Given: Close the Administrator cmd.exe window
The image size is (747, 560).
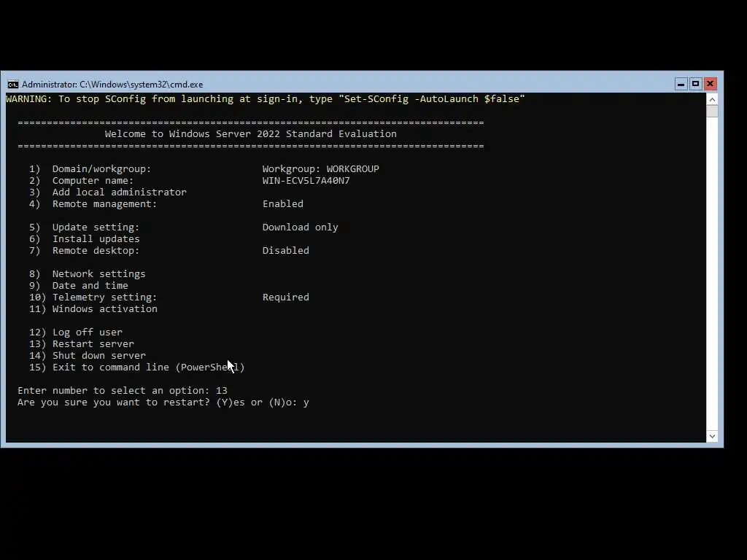Looking at the screenshot, I should [x=710, y=84].
